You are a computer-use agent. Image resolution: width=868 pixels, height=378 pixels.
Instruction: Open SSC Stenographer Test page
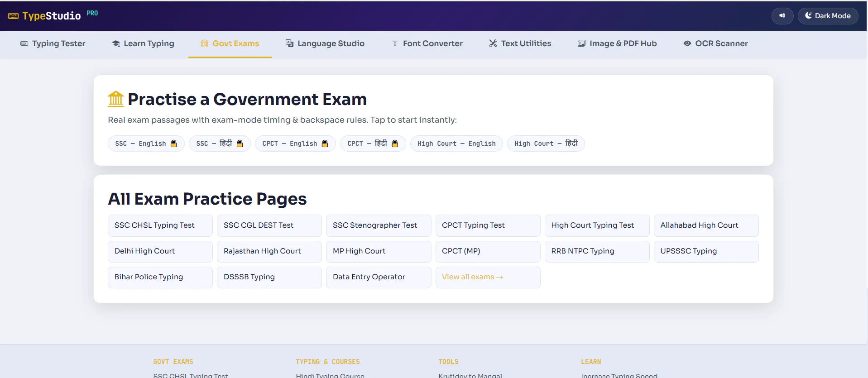[379, 225]
